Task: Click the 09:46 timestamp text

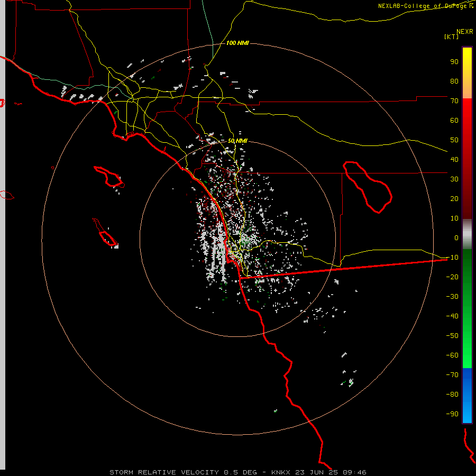Action: pos(355,472)
